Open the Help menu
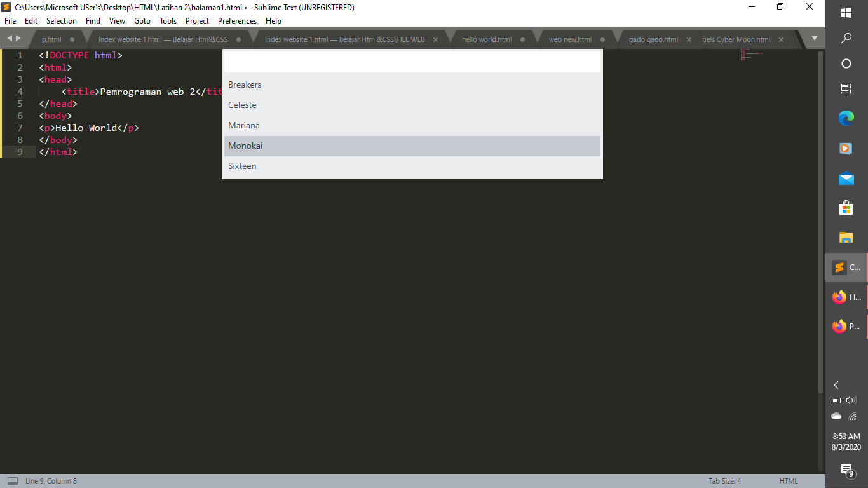The image size is (868, 488). [x=273, y=21]
